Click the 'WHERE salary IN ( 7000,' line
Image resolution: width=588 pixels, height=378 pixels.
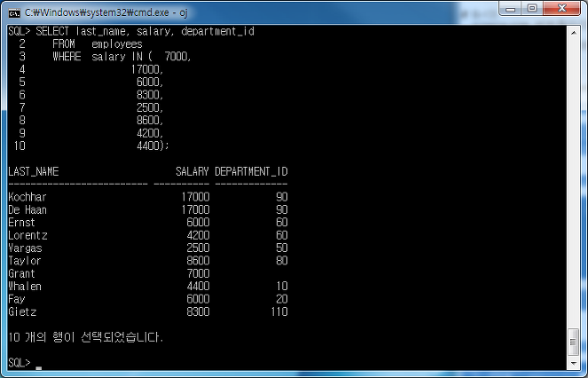(122, 57)
